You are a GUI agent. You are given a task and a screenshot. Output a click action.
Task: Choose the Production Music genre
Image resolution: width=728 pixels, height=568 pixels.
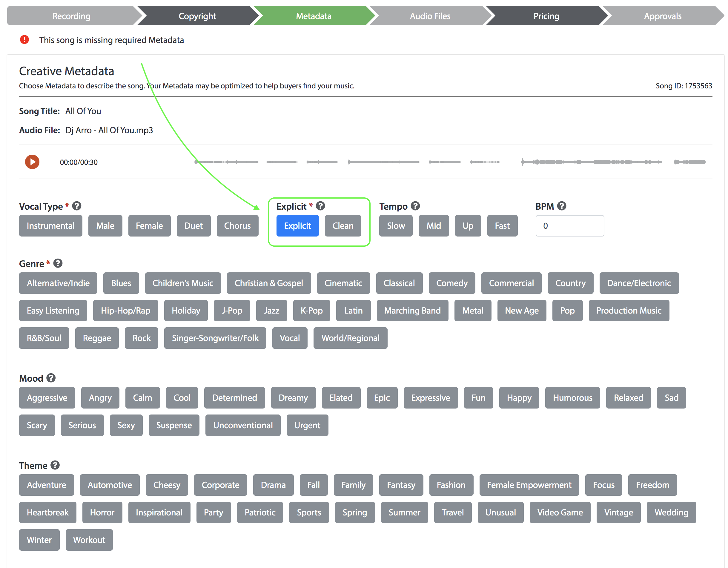(629, 310)
